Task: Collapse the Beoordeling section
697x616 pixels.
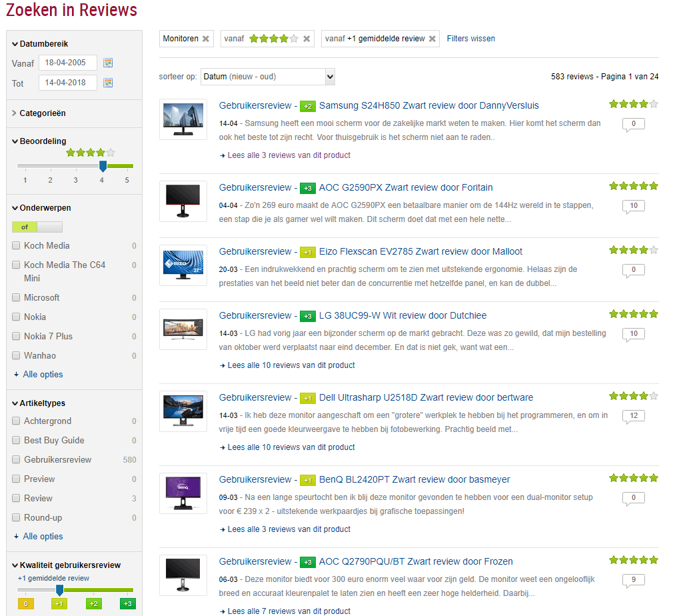Action: [x=39, y=141]
